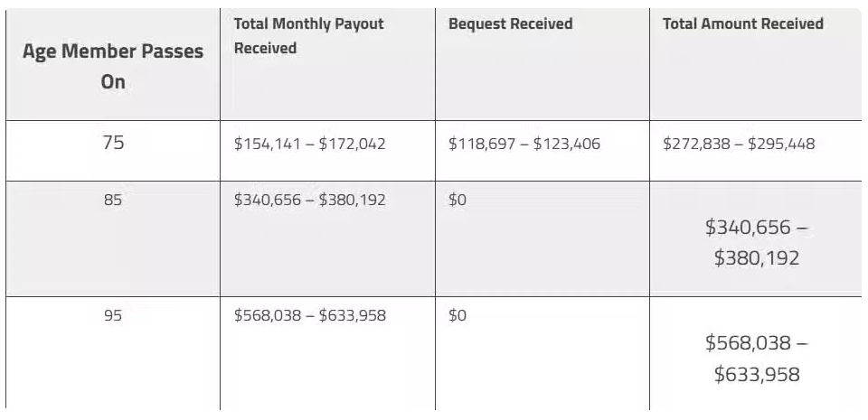Click $340,656 in the Total Amount Received column
The width and height of the screenshot is (868, 420).
coord(748,228)
